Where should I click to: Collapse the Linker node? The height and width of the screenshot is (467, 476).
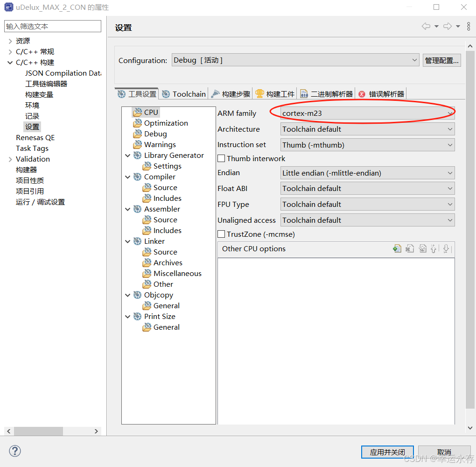[x=128, y=241]
